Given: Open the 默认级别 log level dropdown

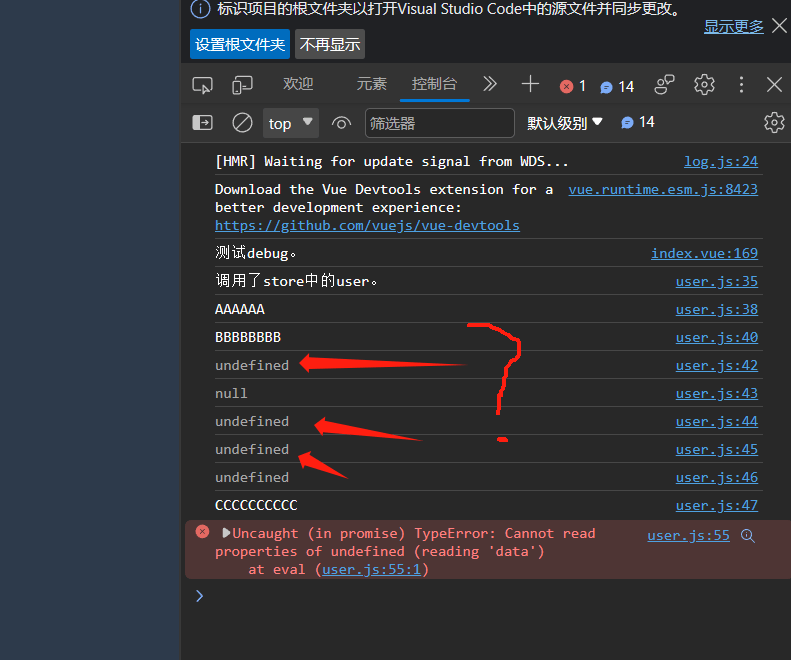Looking at the screenshot, I should click(565, 123).
